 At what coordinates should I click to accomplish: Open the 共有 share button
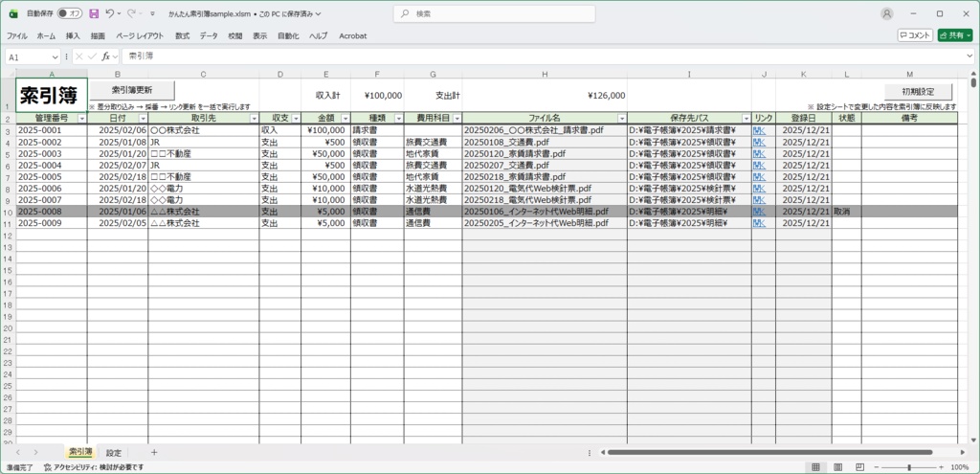(x=955, y=35)
